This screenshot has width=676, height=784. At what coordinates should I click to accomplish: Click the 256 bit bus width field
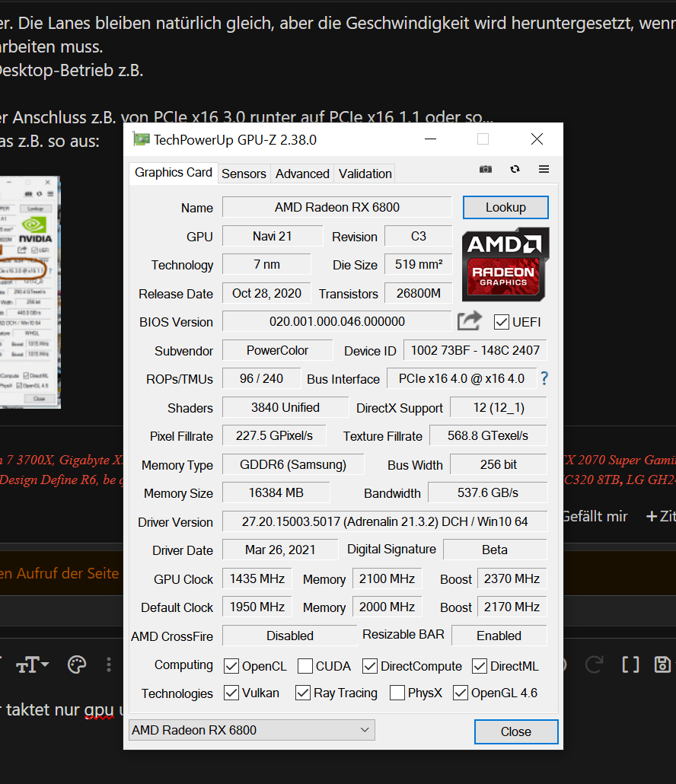click(499, 464)
